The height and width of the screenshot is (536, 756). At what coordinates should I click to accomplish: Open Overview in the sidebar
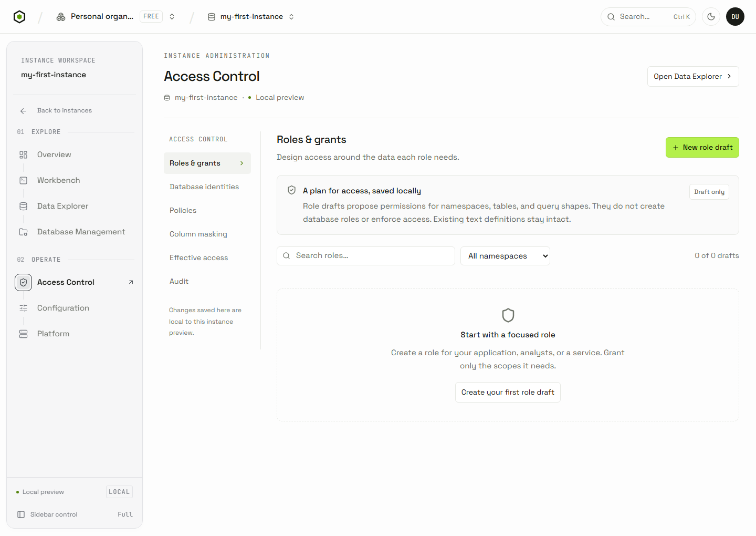(75, 154)
